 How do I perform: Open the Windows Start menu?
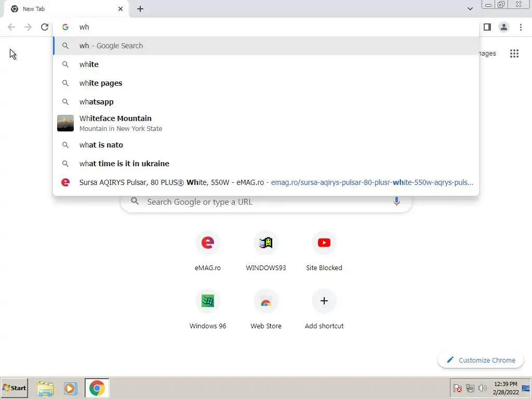(14, 388)
